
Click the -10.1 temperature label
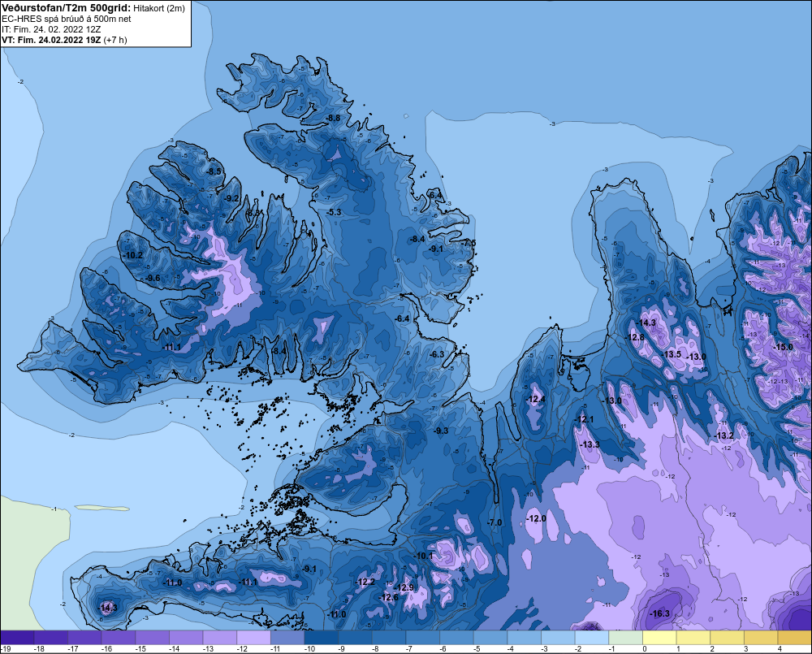423,556
